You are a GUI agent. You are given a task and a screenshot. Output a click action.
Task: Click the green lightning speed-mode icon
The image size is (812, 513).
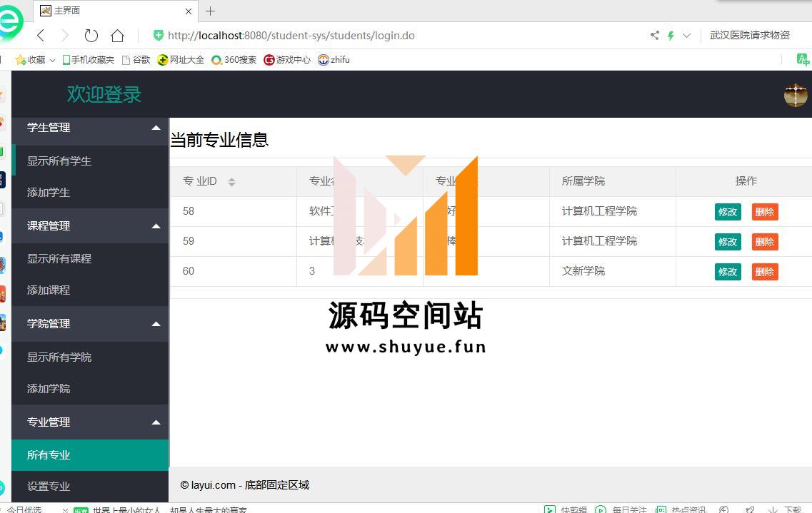click(x=671, y=36)
